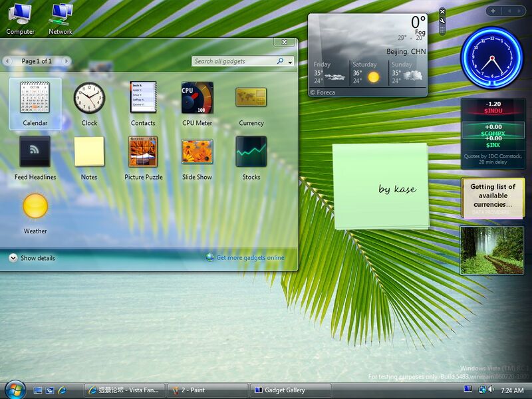Select the Currency gadget icon
532x399 pixels.
[x=251, y=98]
